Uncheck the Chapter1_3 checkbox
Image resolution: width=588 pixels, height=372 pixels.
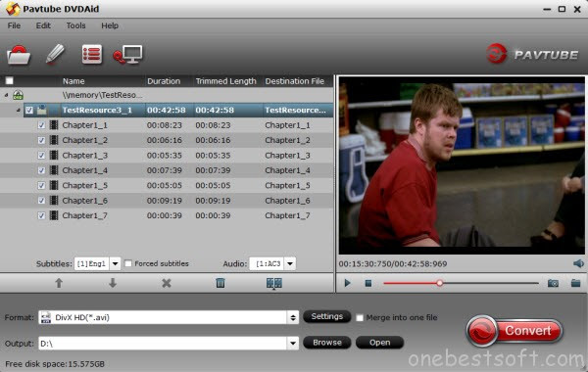(x=41, y=155)
